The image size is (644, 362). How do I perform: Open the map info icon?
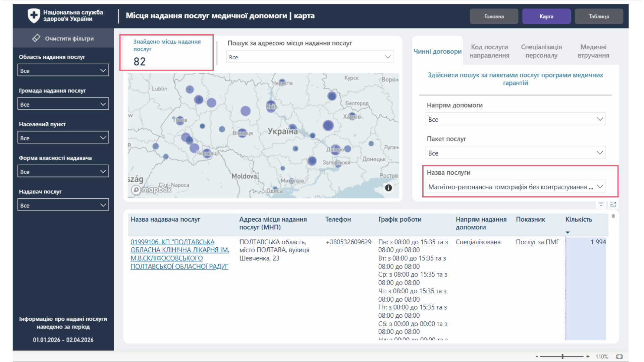pos(388,188)
